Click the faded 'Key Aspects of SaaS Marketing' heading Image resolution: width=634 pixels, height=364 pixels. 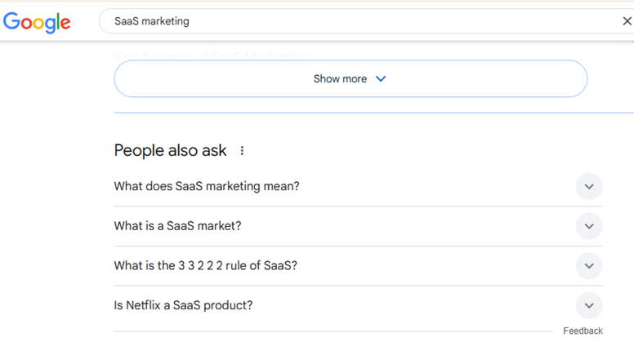(213, 55)
